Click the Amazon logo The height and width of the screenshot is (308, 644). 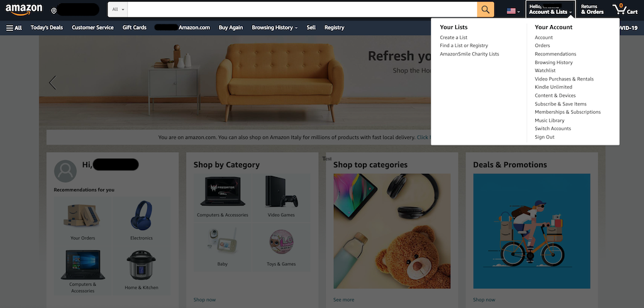(24, 9)
